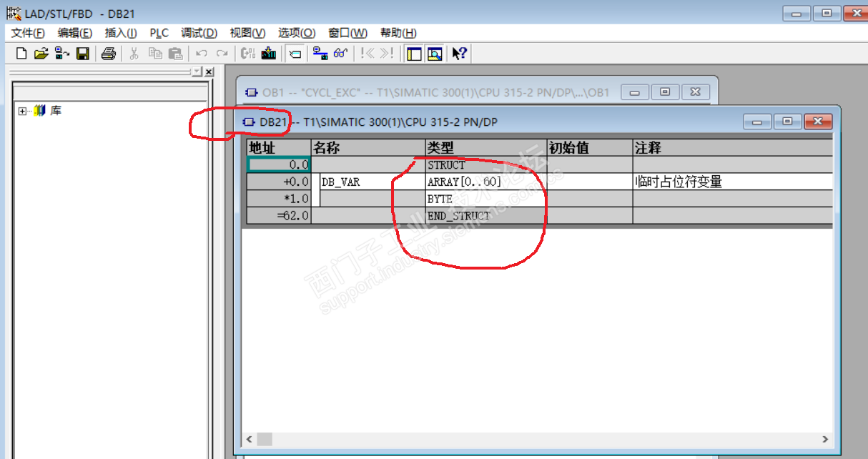Close the overview pane with X
The height and width of the screenshot is (459, 868).
tap(209, 72)
